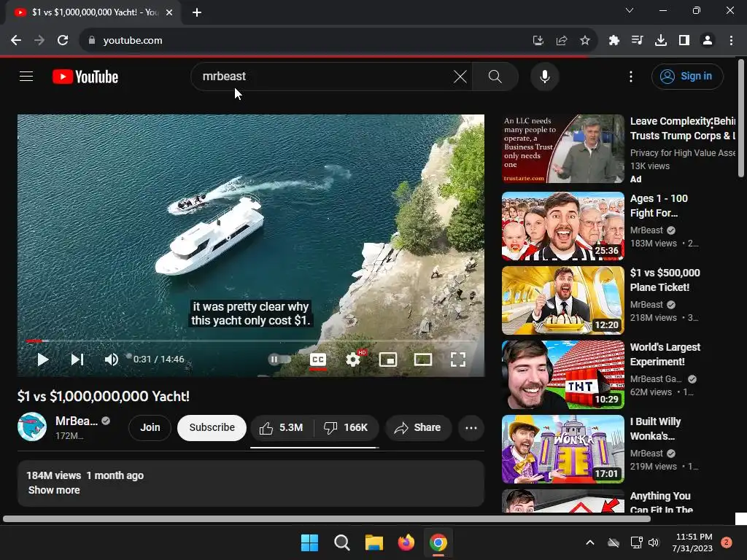Open File Explorer from the taskbar
This screenshot has width=747, height=560.
tap(374, 542)
